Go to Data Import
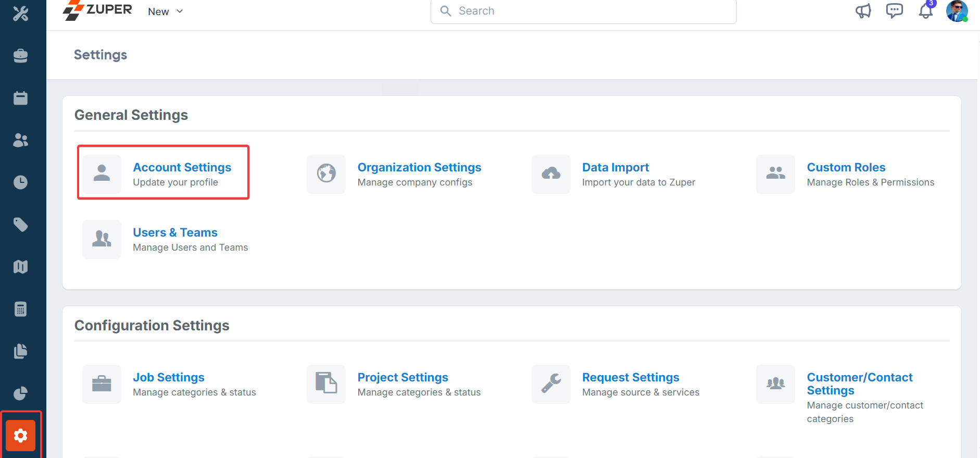980x458 pixels. (x=615, y=167)
